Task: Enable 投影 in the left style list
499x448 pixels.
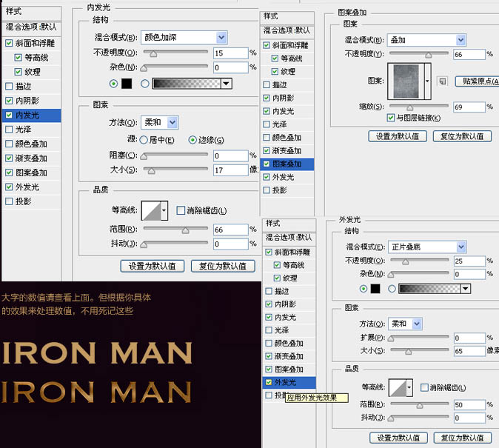Action: pyautogui.click(x=9, y=201)
